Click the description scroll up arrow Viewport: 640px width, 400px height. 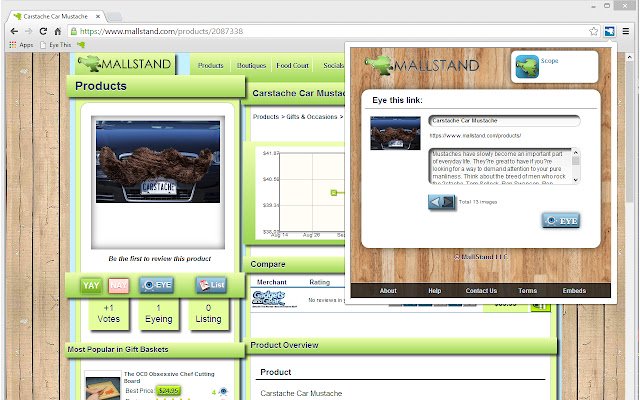tap(576, 153)
